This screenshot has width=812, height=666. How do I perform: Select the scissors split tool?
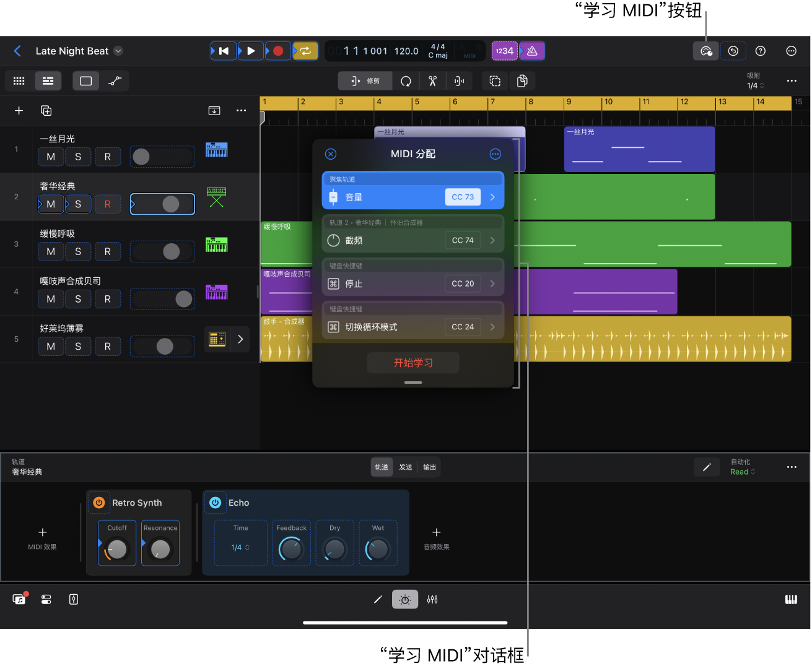click(433, 81)
